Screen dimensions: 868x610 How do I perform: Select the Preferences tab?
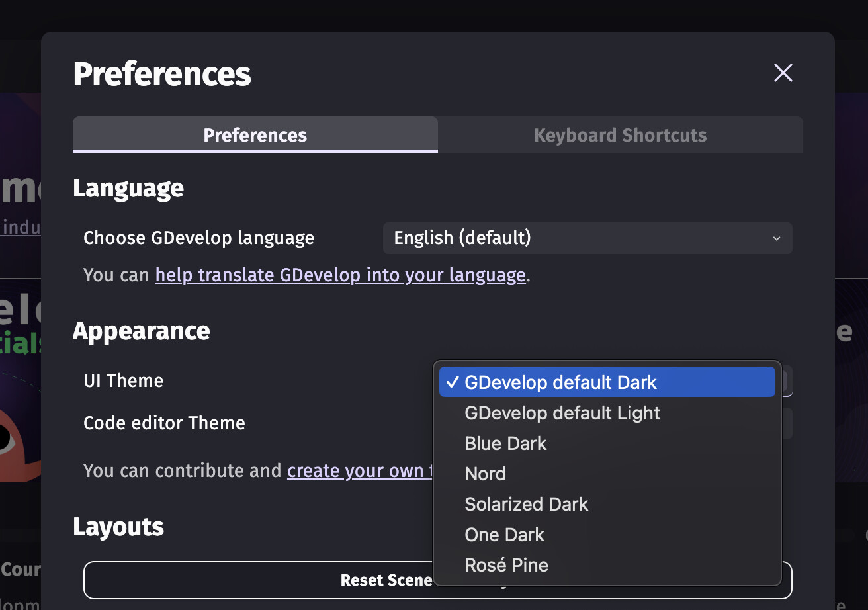pos(255,135)
